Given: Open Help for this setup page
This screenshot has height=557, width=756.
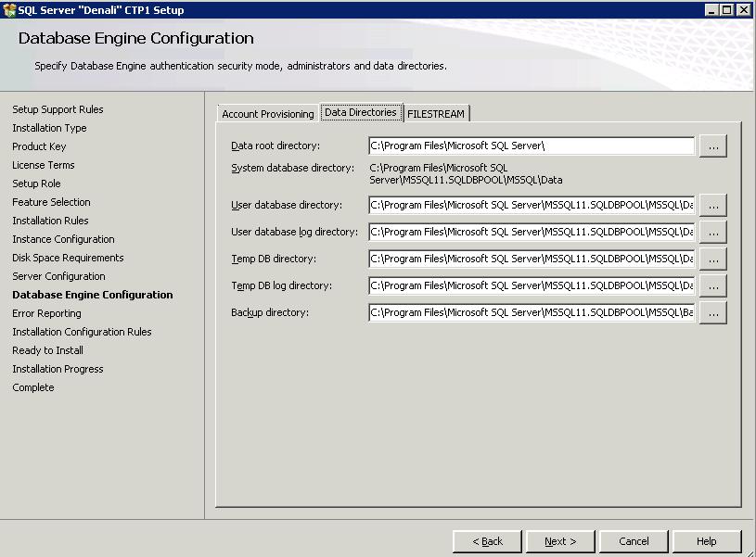Looking at the screenshot, I should (x=707, y=541).
